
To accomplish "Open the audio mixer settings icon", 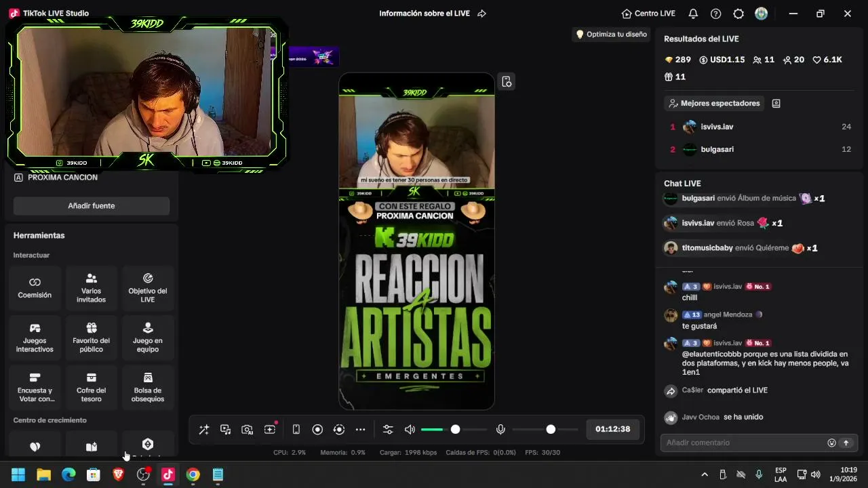I will tap(388, 430).
